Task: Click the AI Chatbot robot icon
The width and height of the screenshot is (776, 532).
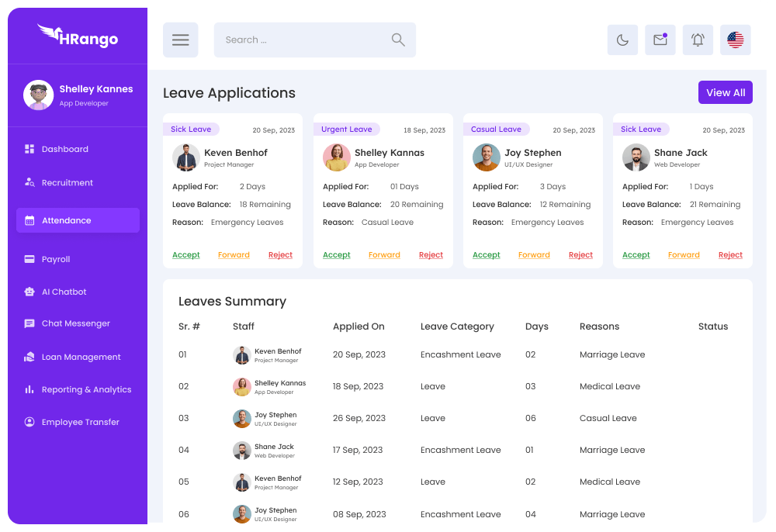Action: (x=29, y=292)
